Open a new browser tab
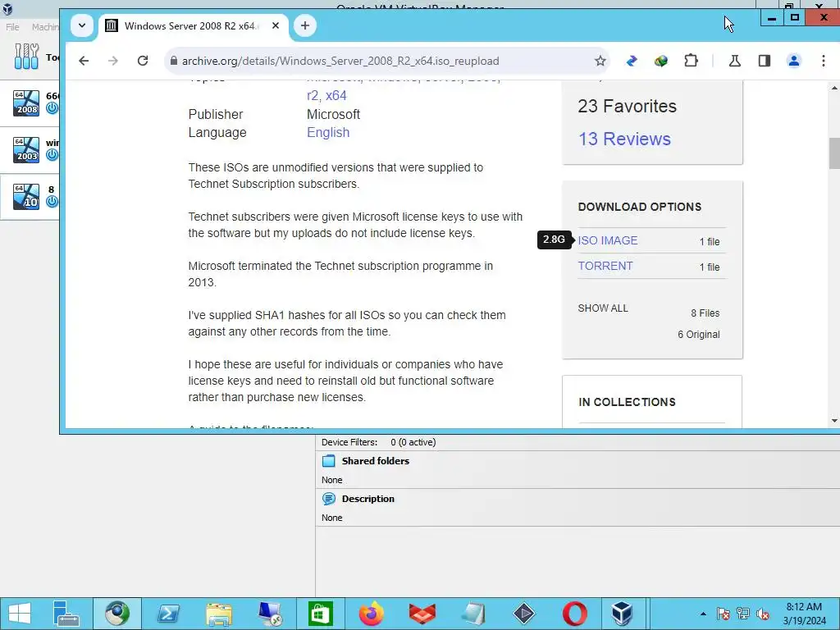840x630 pixels. (x=305, y=25)
